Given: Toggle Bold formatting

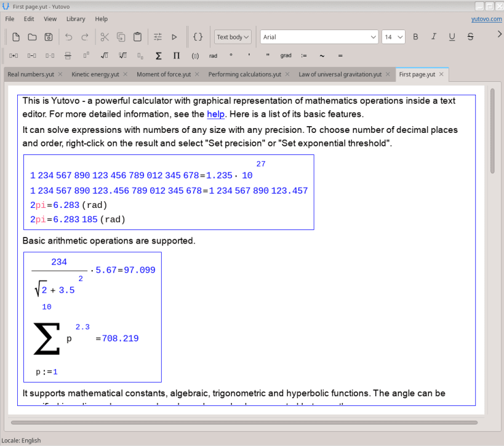Looking at the screenshot, I should tap(415, 37).
